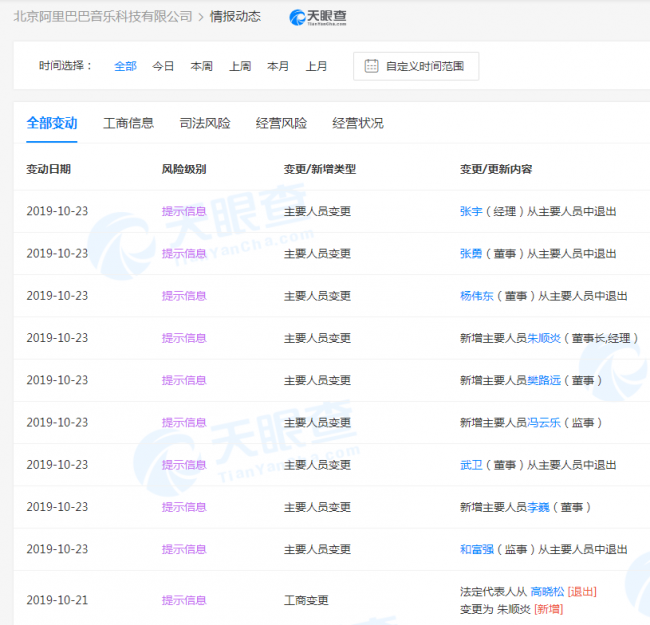Open the 樊路远 person link

coord(544,380)
